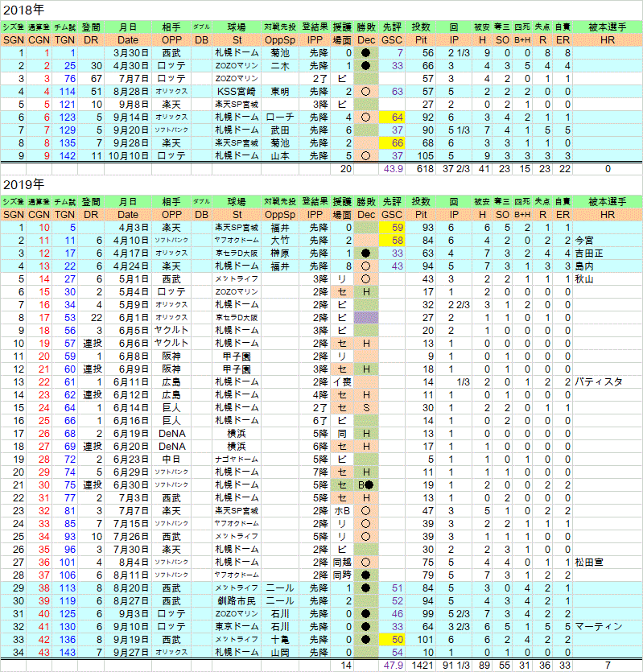The image size is (643, 672).
Task: Click the 3月30日 date cell
Action: [128, 53]
